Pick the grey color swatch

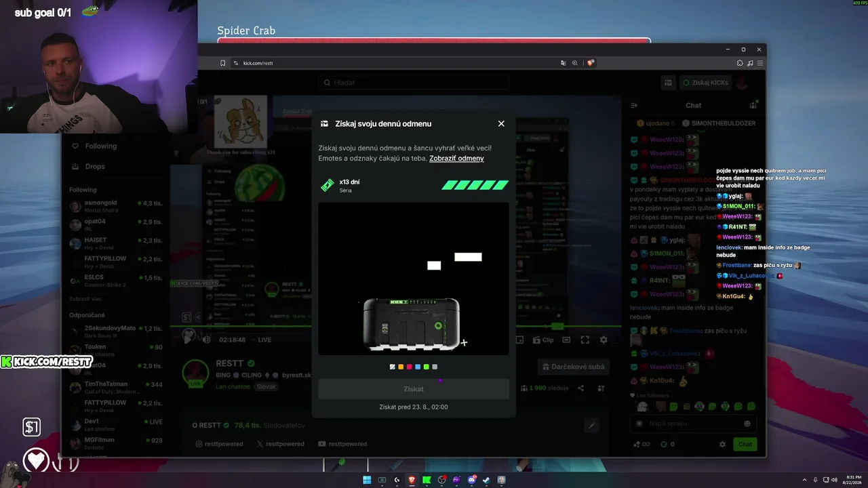435,367
